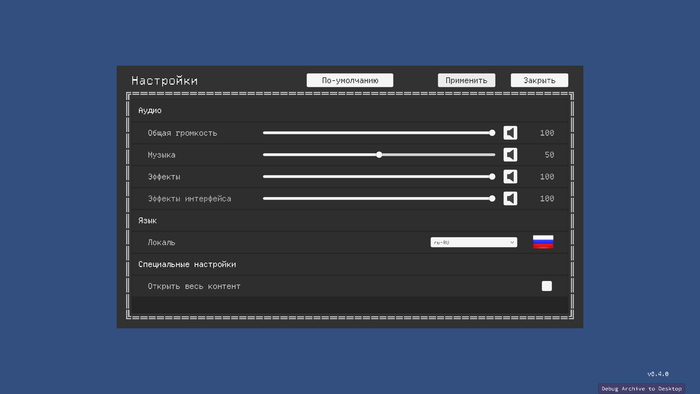The image size is (700, 394).
Task: Click the Эффекты slider handle
Action: (x=492, y=177)
